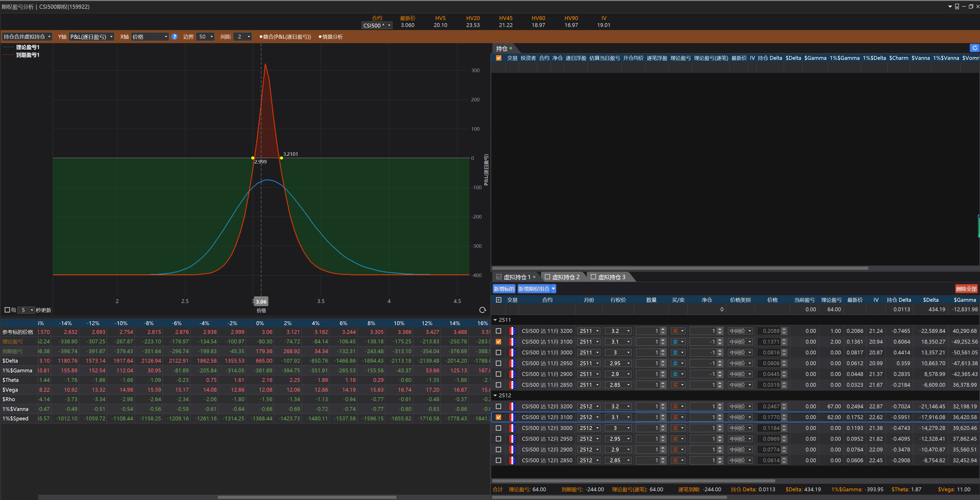Open the 新增期权组合 dropdown arrow

click(553, 289)
